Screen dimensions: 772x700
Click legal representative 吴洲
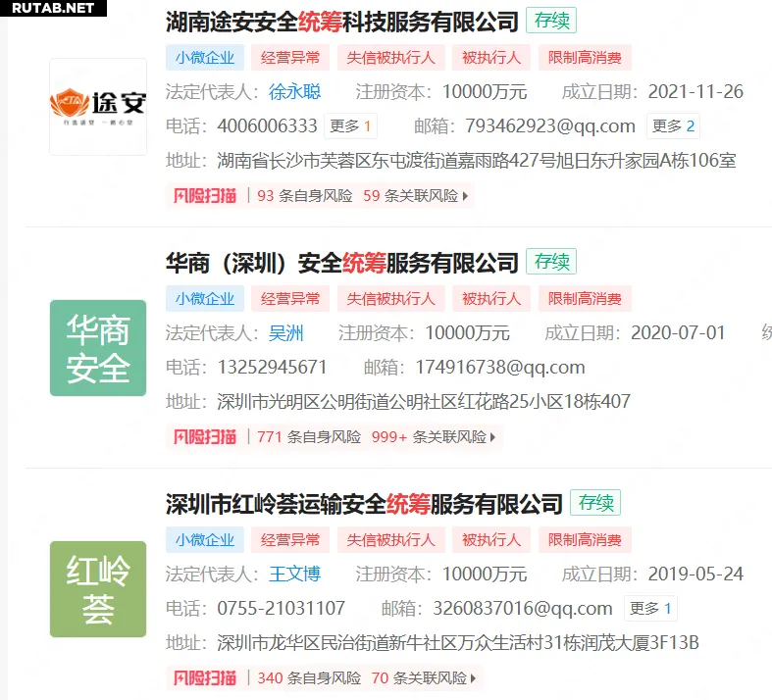click(x=285, y=333)
